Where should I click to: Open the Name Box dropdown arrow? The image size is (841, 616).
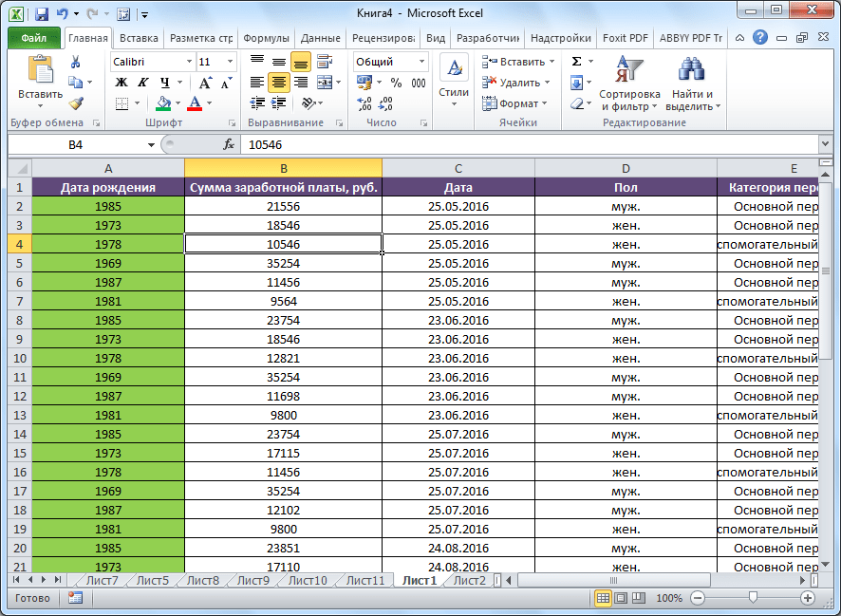(x=151, y=144)
